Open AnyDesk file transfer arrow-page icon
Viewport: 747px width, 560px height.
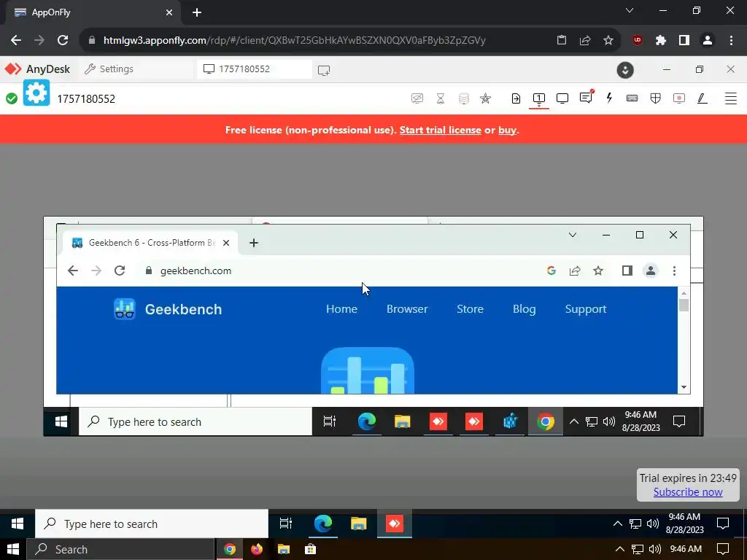[x=516, y=98]
